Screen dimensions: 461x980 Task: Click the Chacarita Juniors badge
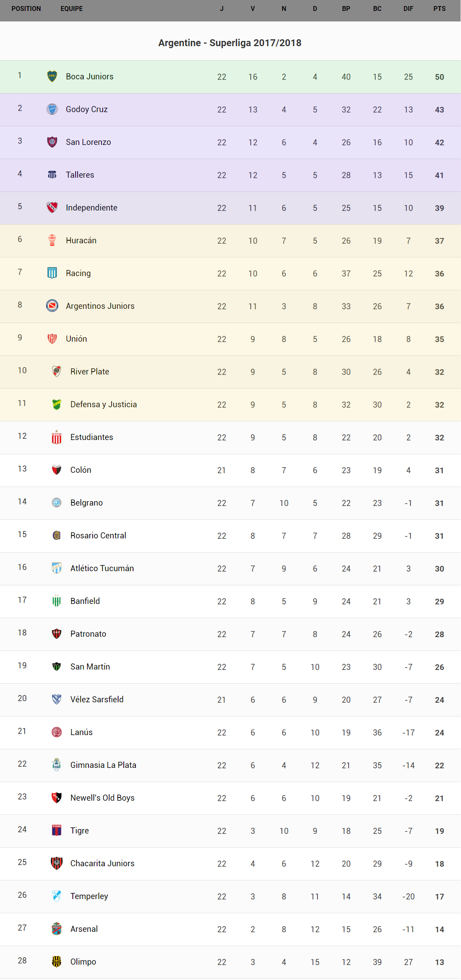[57, 863]
